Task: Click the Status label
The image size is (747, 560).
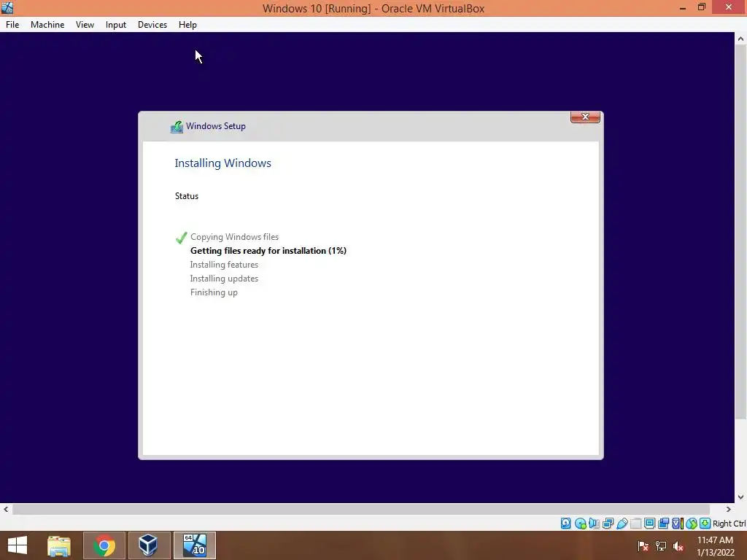Action: [x=186, y=196]
